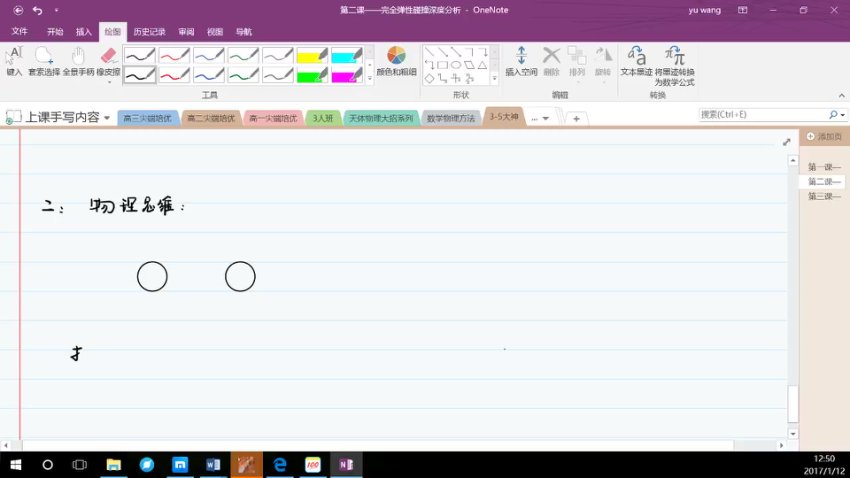Open the notebook dropdown 上课手写内容

pyautogui.click(x=58, y=117)
